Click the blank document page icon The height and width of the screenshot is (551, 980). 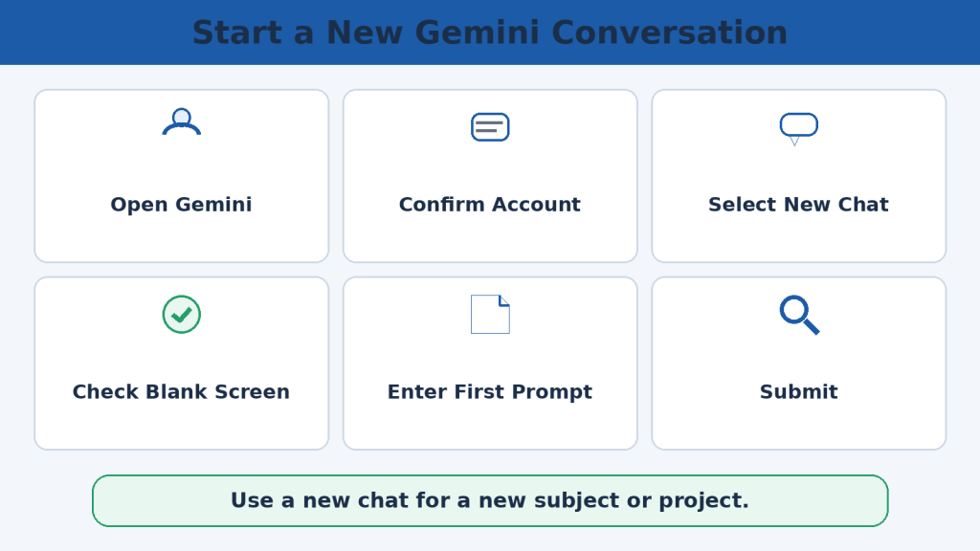[490, 314]
